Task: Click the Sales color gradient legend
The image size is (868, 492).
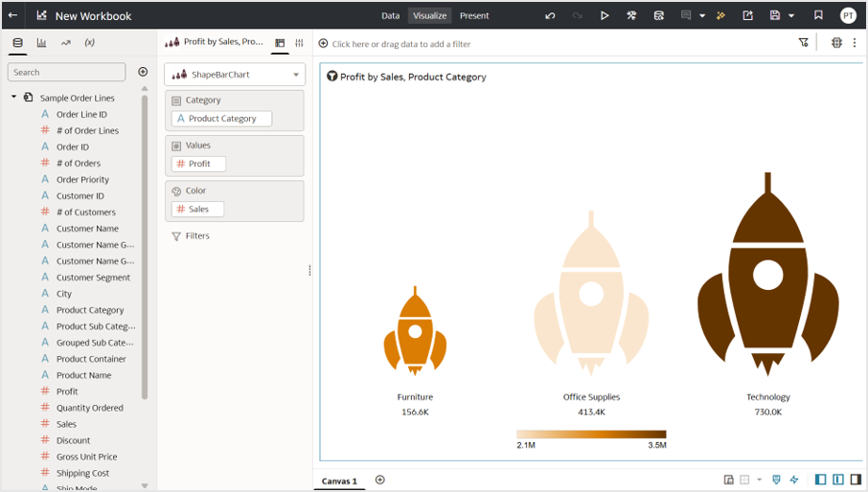Action: [x=591, y=435]
